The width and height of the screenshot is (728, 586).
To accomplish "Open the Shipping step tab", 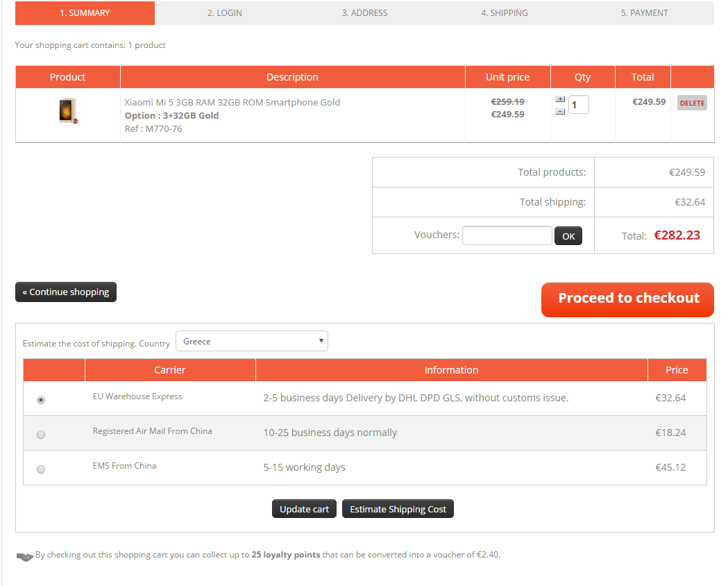I will [505, 13].
